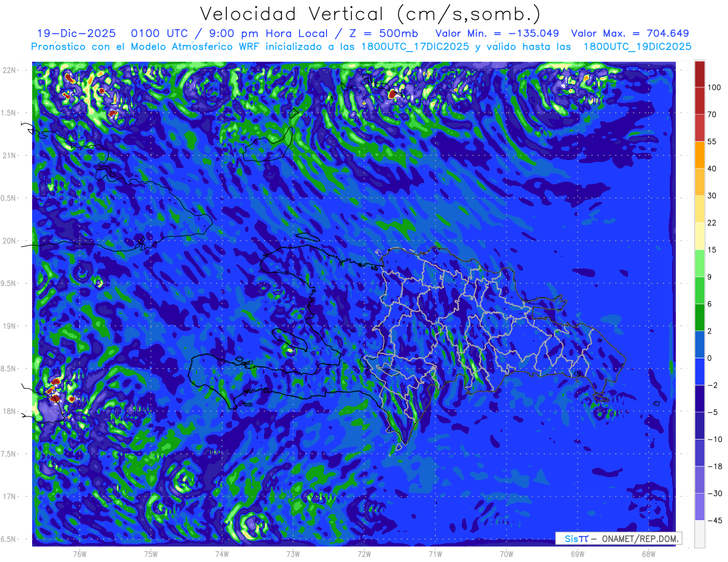This screenshot has height=562, width=728.
Task: Click the "74W" longitude label
Action: pos(222,554)
